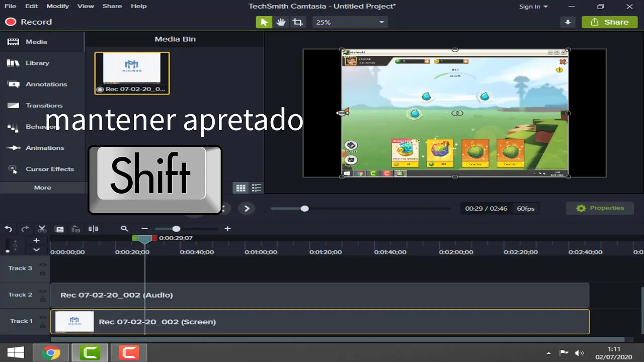Click the Record button
The width and height of the screenshot is (644, 362).
point(29,22)
